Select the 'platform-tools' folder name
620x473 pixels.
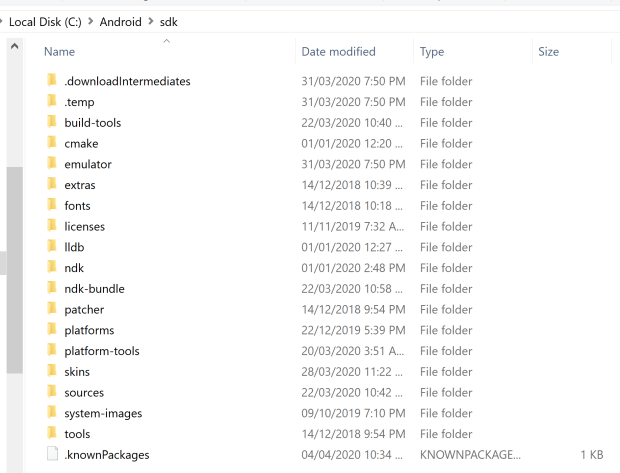coord(102,351)
